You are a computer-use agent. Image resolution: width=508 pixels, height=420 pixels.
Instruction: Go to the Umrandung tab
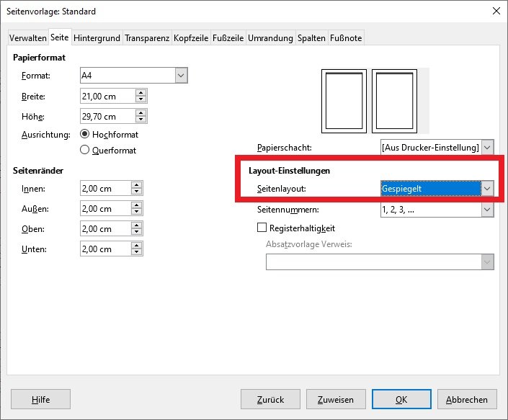[270, 37]
